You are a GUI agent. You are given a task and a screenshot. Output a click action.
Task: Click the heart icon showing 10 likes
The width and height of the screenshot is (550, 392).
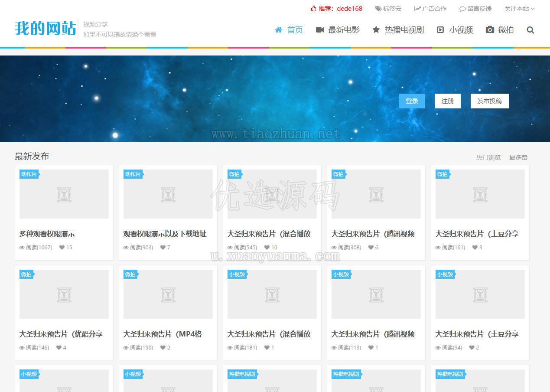click(267, 247)
